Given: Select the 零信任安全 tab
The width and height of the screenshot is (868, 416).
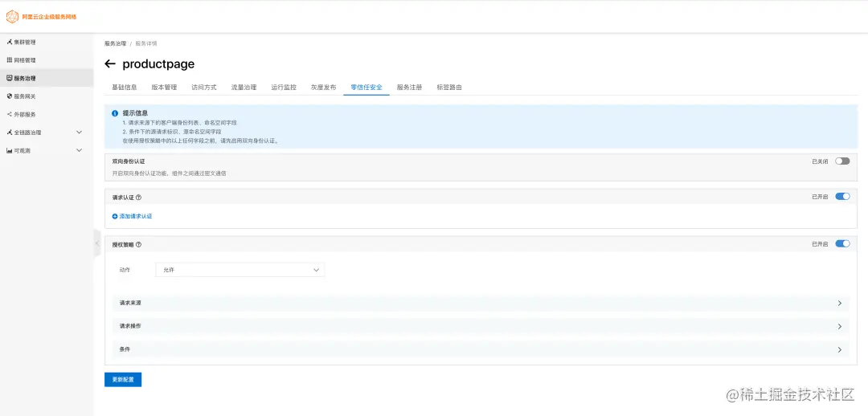Looking at the screenshot, I should coord(366,88).
